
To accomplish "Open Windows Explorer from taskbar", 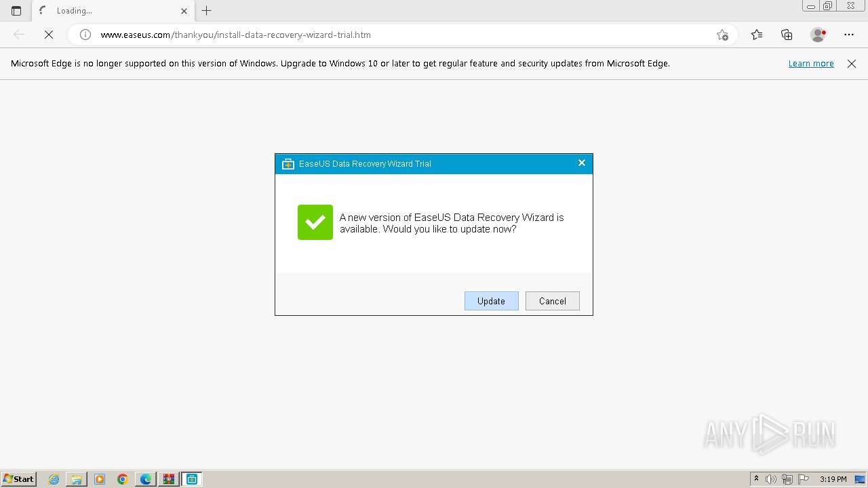I will 77,479.
